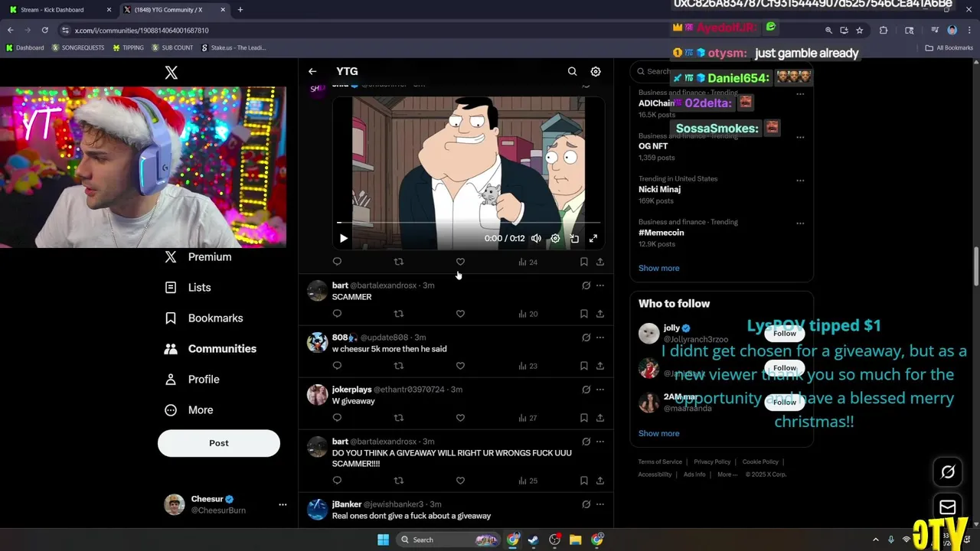This screenshot has height=551, width=980.
Task: Open the Windows Start menu
Action: [x=383, y=540]
